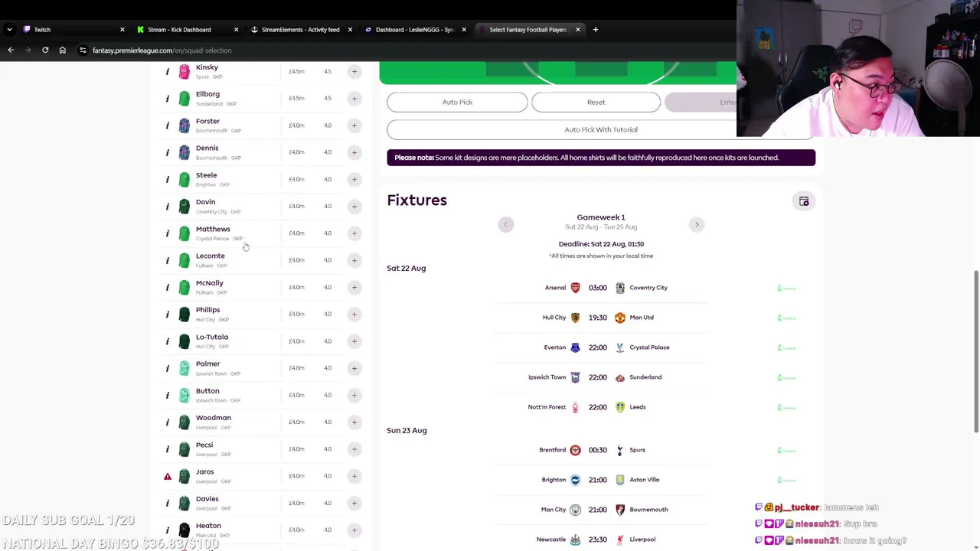Open player info for Matthews
Viewport: 980px width, 551px height.
click(168, 233)
